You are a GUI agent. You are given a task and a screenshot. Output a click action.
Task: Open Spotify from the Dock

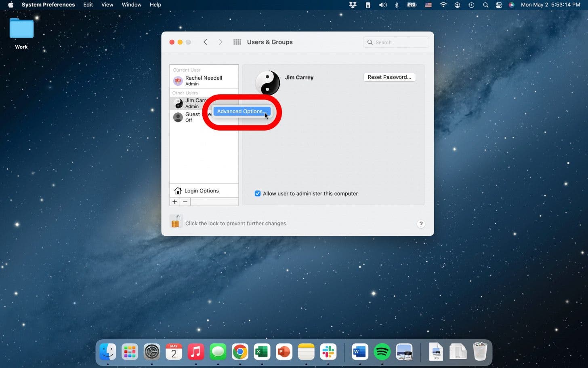[x=382, y=352]
